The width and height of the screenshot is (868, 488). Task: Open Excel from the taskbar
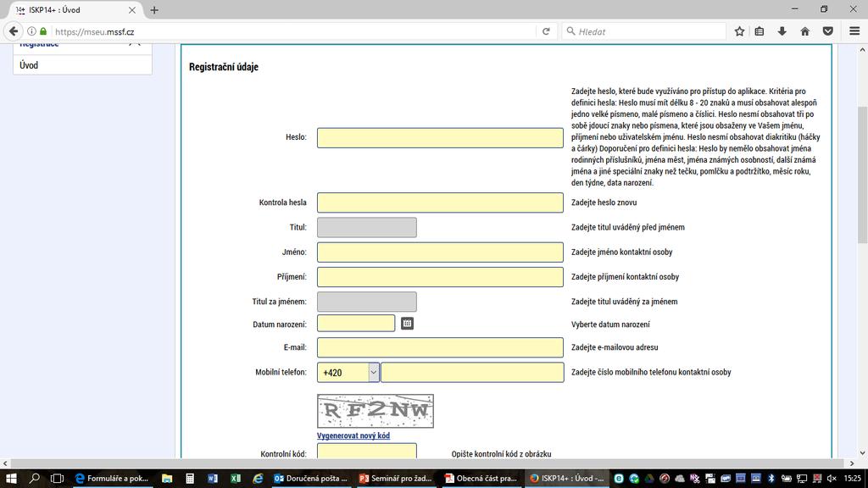pos(236,478)
